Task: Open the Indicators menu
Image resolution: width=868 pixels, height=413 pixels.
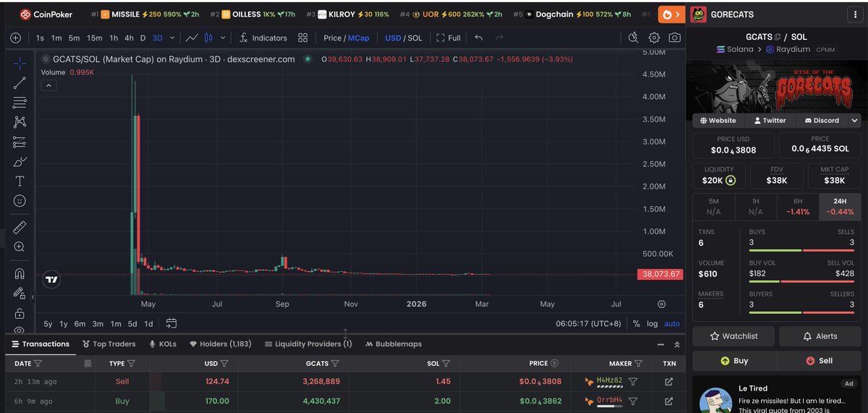Action: (263, 38)
